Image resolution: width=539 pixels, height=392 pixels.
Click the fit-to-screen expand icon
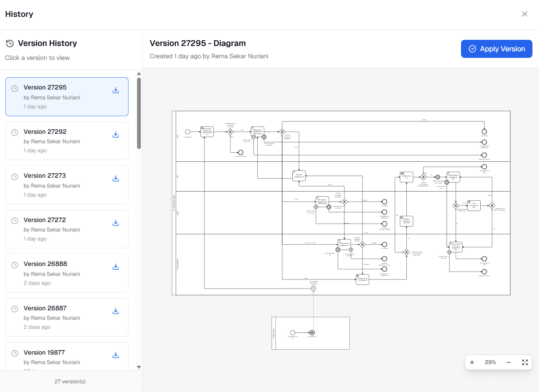tap(525, 362)
